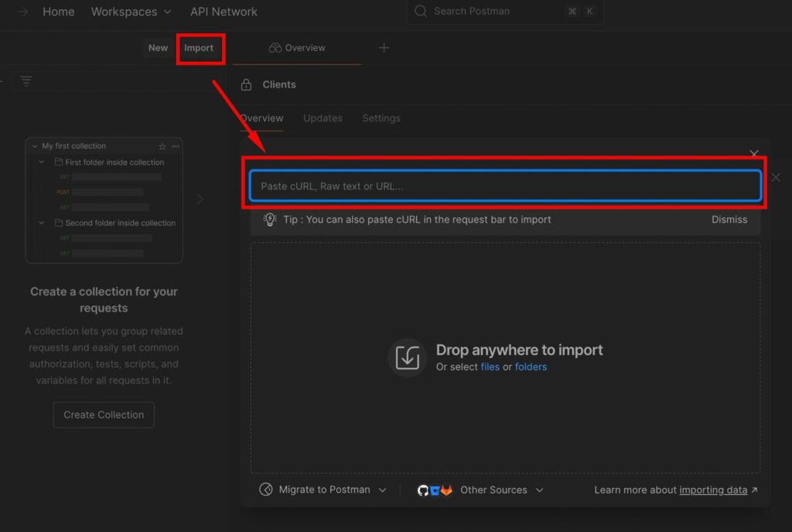Click the Migrate to Postman compass icon
This screenshot has width=792, height=532.
pos(266,489)
